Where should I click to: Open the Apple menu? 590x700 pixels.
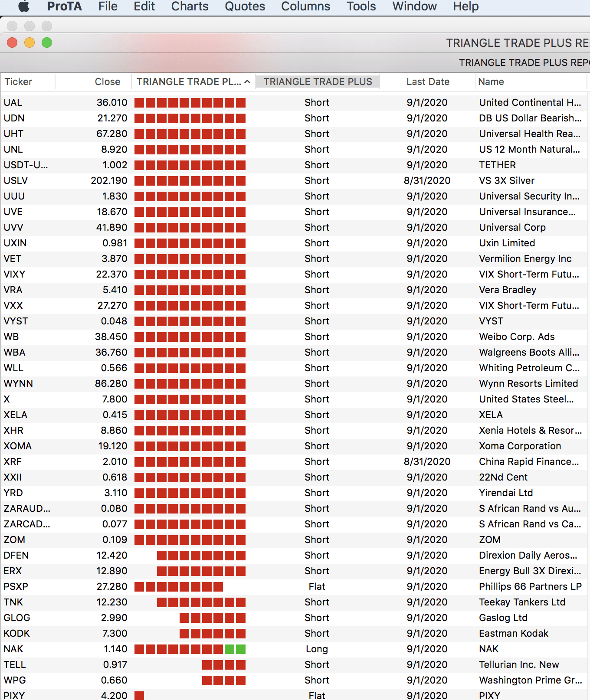coord(24,7)
